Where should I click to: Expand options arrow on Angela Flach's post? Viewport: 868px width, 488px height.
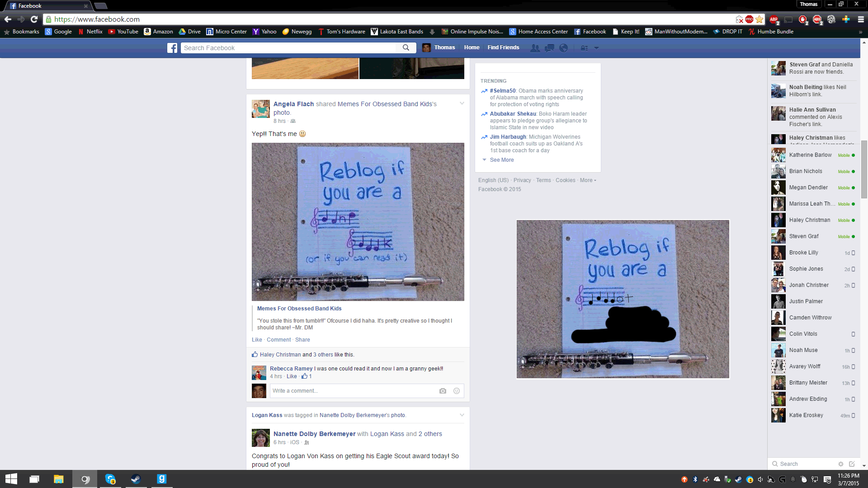462,103
